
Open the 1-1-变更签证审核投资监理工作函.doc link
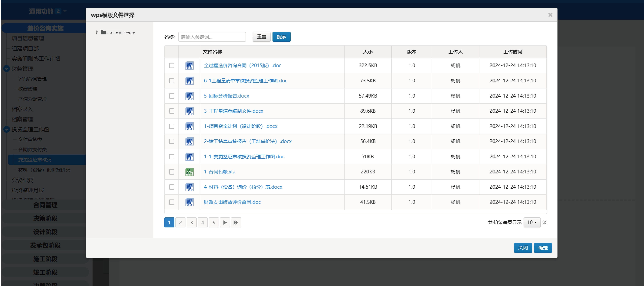244,157
